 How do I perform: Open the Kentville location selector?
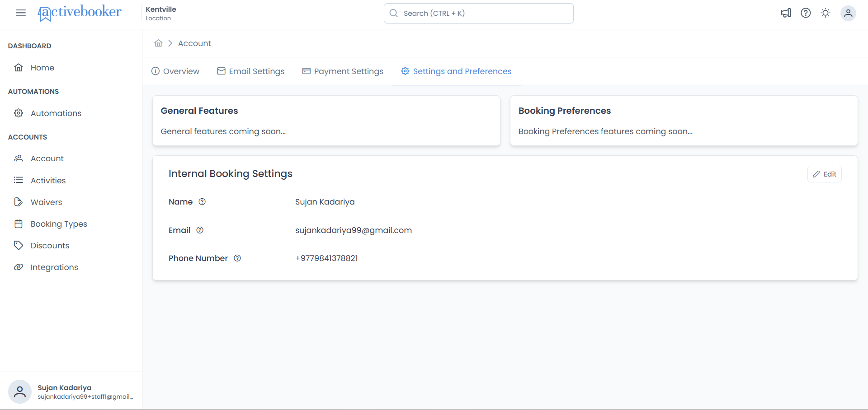[x=161, y=13]
